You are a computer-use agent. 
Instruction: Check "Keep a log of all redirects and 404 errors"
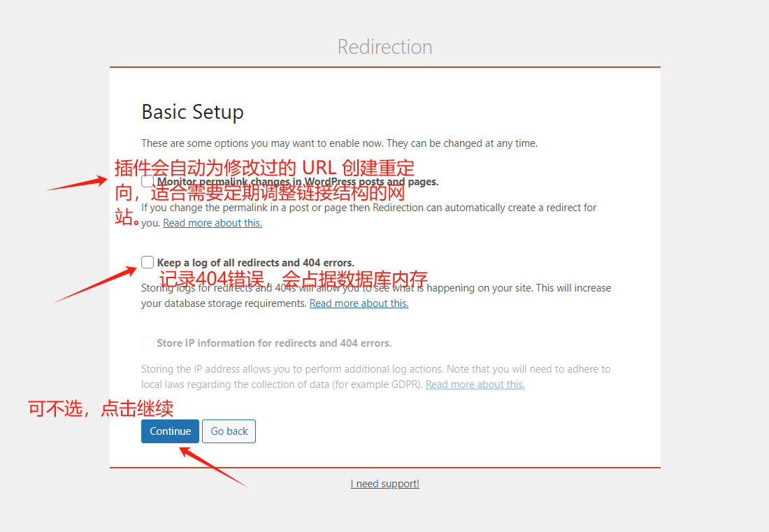pos(148,261)
